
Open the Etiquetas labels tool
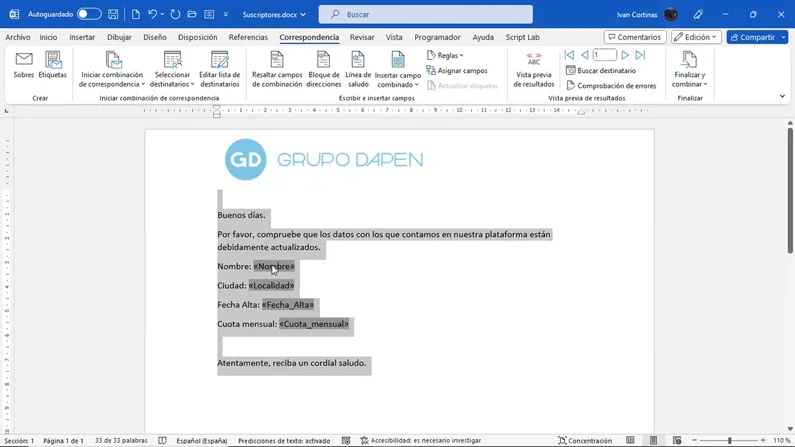click(x=53, y=65)
